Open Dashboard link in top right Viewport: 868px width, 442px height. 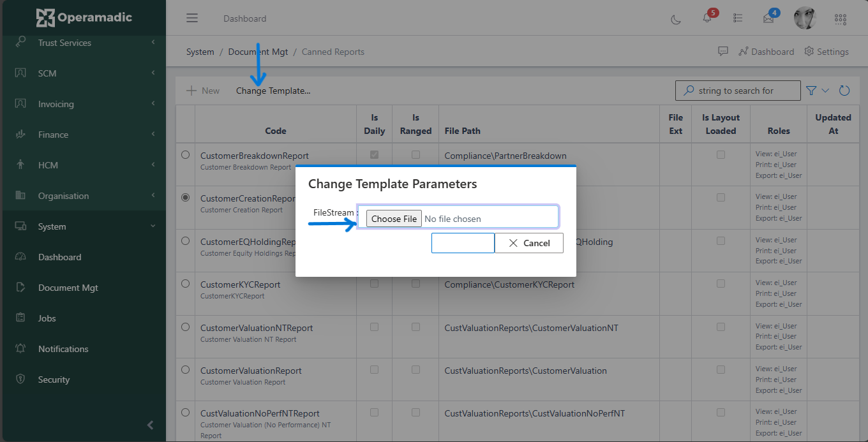766,52
